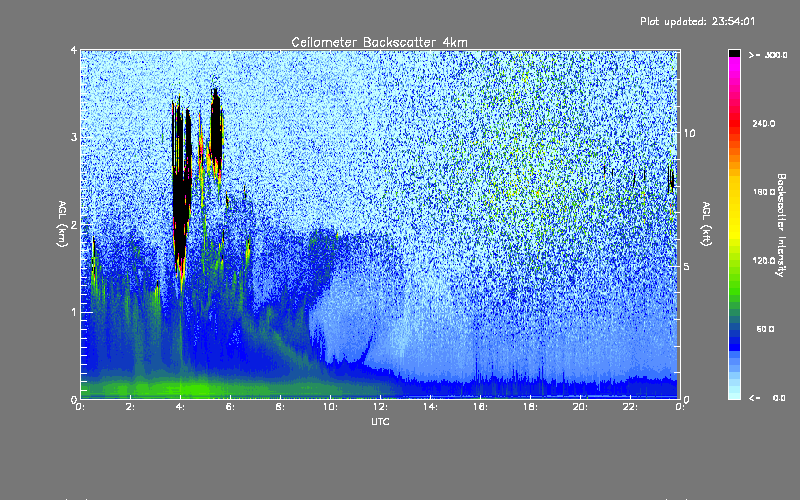Click the '20:' UTC tick label

(x=580, y=407)
